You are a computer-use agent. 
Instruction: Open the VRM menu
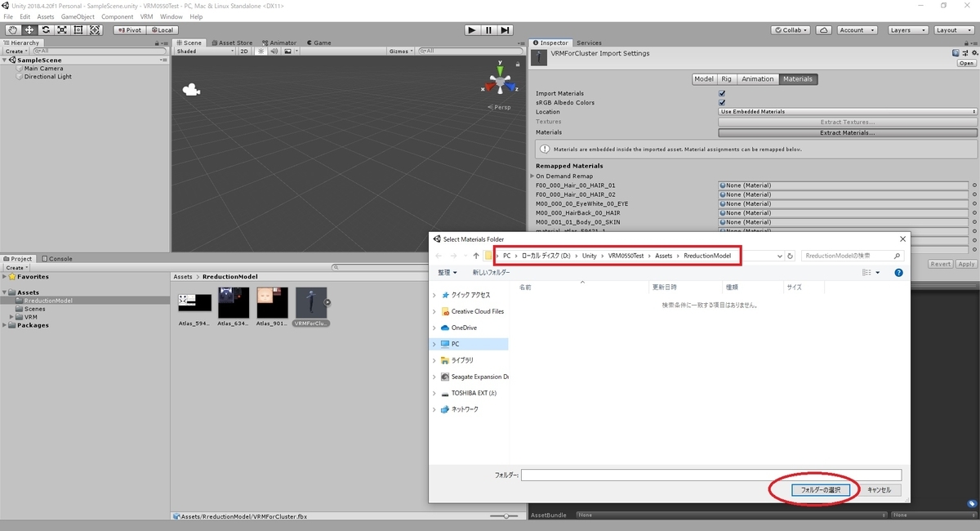[x=146, y=16]
